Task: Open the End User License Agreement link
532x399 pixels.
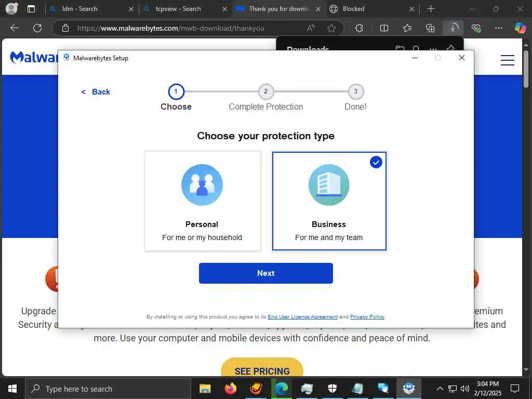Action: tap(303, 317)
